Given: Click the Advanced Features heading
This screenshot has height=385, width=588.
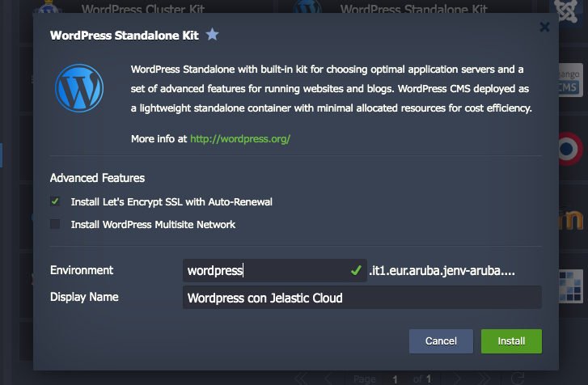Looking at the screenshot, I should pos(98,178).
